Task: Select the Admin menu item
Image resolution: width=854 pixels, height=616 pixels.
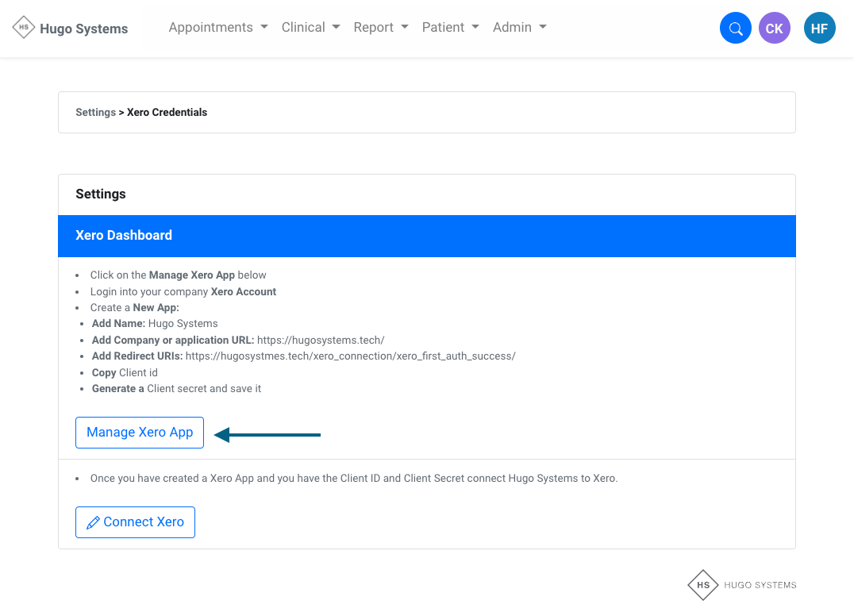Action: tap(519, 28)
